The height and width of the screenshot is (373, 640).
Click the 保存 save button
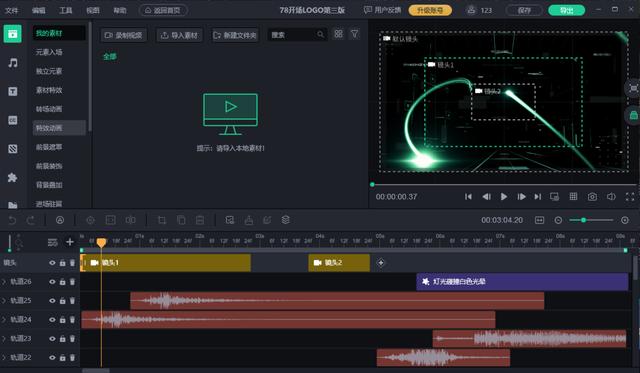pos(524,10)
